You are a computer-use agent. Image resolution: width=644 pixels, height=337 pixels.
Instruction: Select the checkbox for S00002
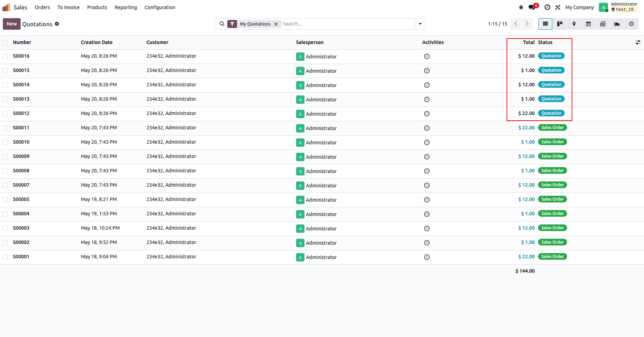coord(5,243)
